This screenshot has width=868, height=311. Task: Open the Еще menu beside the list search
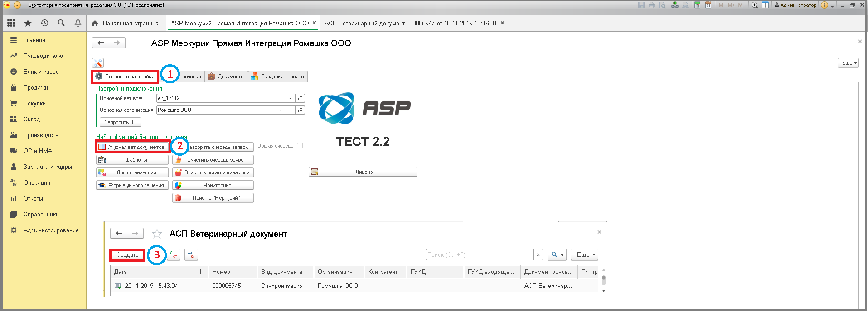[584, 254]
